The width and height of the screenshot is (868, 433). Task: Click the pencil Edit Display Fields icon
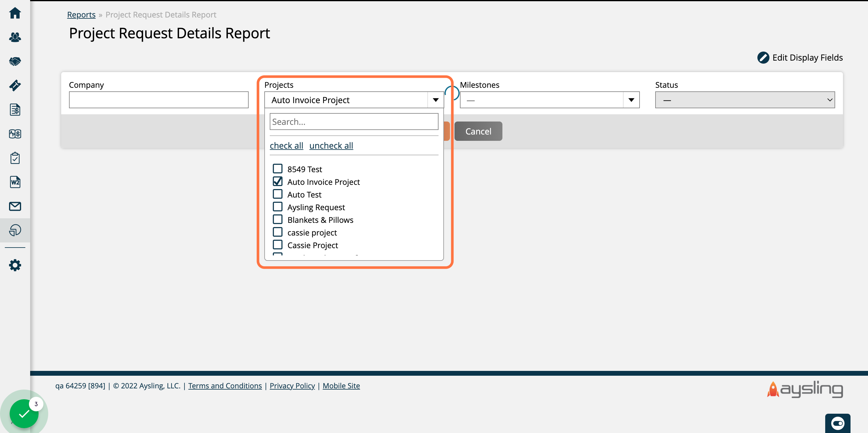pos(763,58)
